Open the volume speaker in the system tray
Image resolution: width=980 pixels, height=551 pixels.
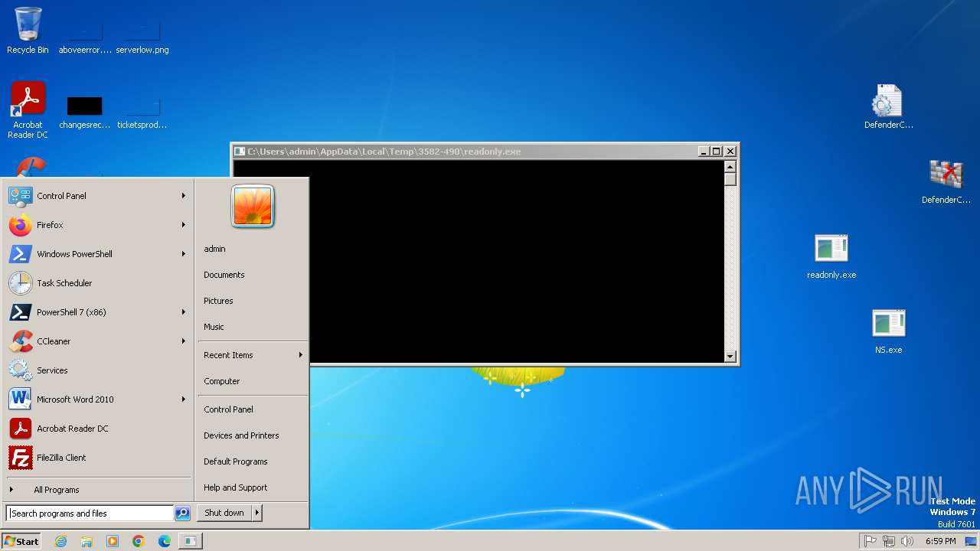[907, 541]
